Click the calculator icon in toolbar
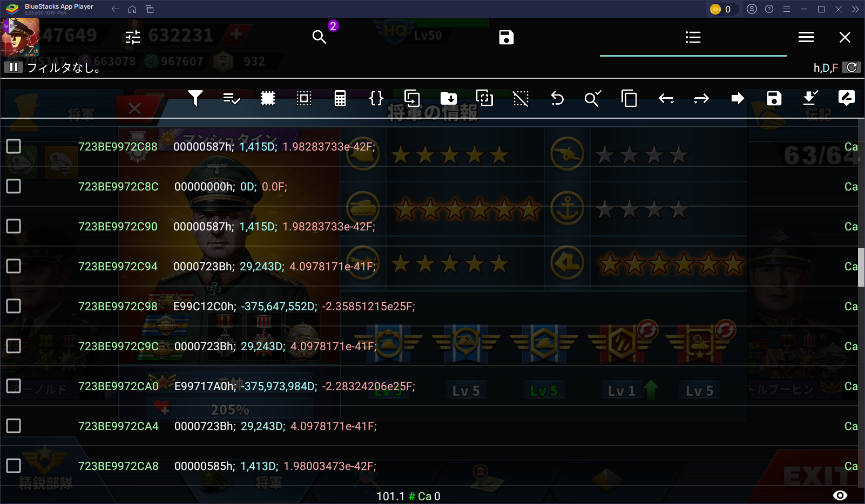This screenshot has height=504, width=865. 340,98
